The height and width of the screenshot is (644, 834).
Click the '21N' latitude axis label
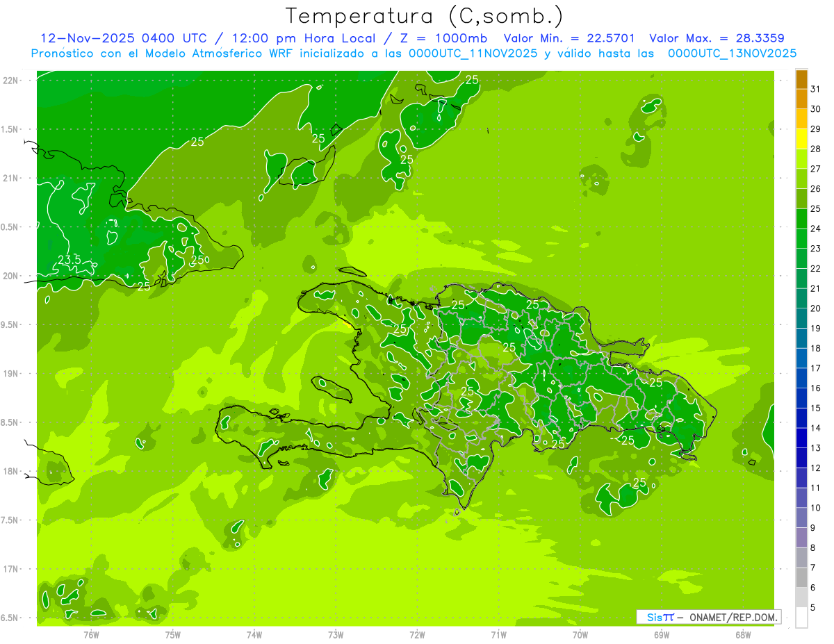tap(11, 179)
